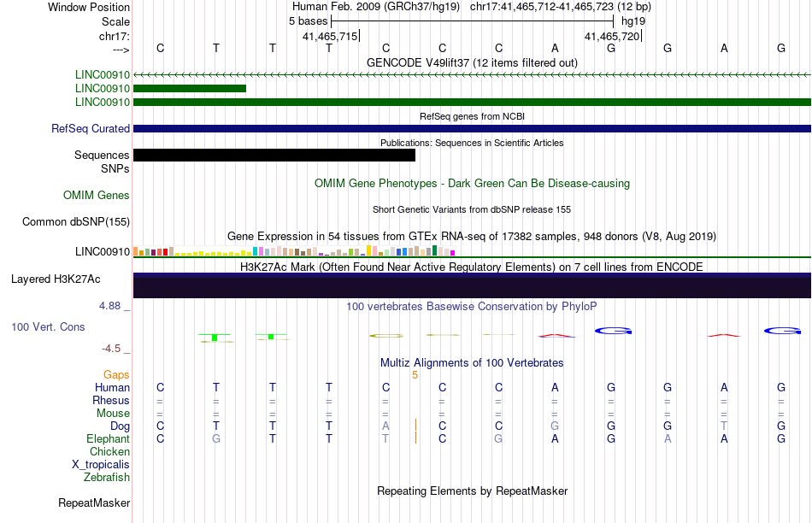Viewport: 812px width, 523px height.
Task: Click the faded 'T' mismatch in Dog row
Action: click(x=724, y=426)
